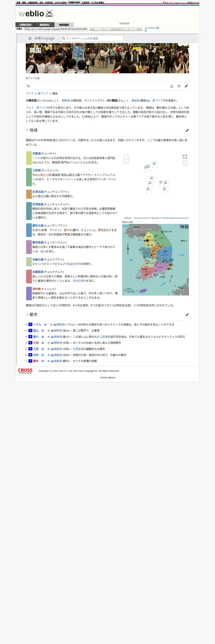
Task: Click the orange 忠清北道 color swatch
Action: [29, 194]
